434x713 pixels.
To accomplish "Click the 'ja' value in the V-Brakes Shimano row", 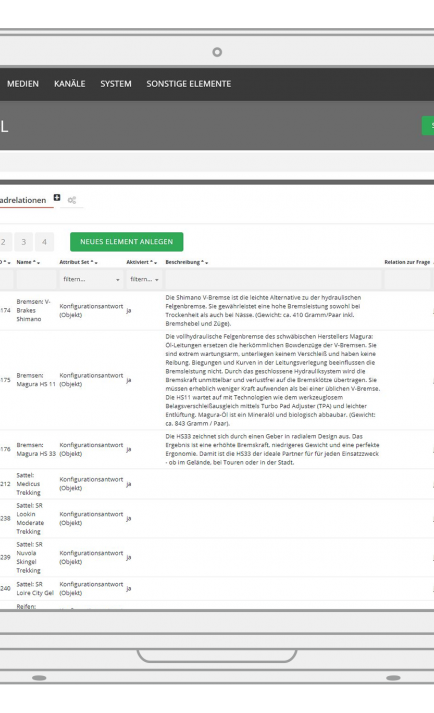I will 129,311.
